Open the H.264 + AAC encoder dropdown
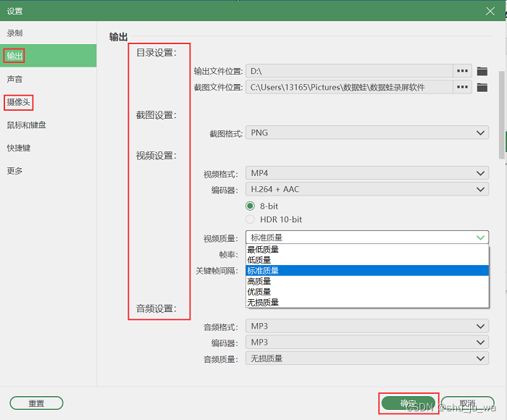The height and width of the screenshot is (420, 507). [x=367, y=189]
